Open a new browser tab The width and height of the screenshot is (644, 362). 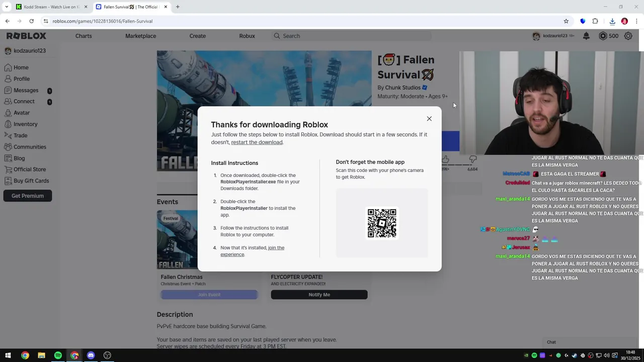178,7
